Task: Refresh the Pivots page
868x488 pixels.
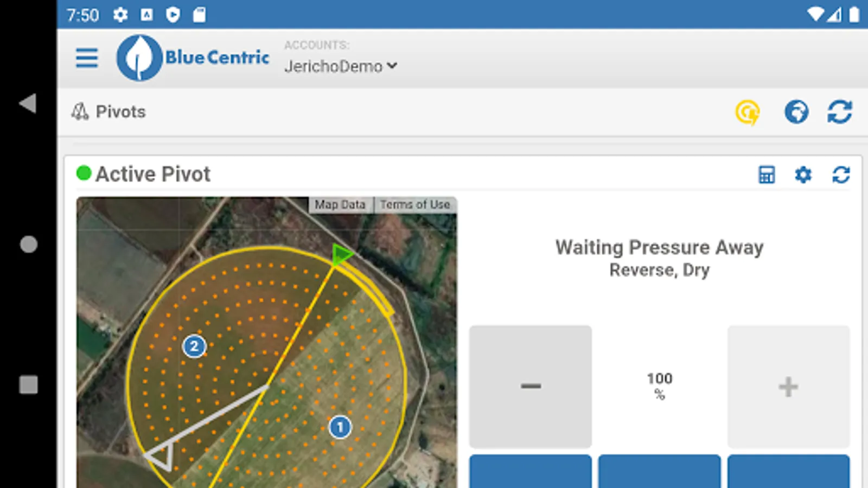Action: tap(840, 112)
